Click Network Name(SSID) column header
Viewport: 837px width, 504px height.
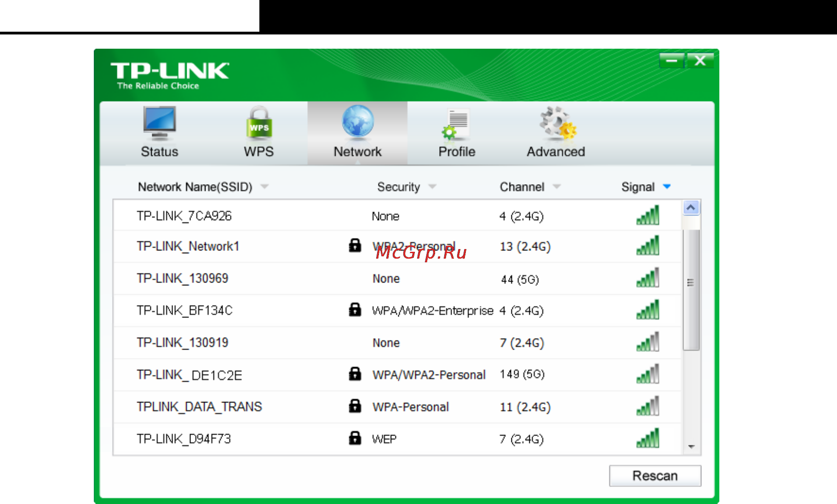(x=195, y=187)
